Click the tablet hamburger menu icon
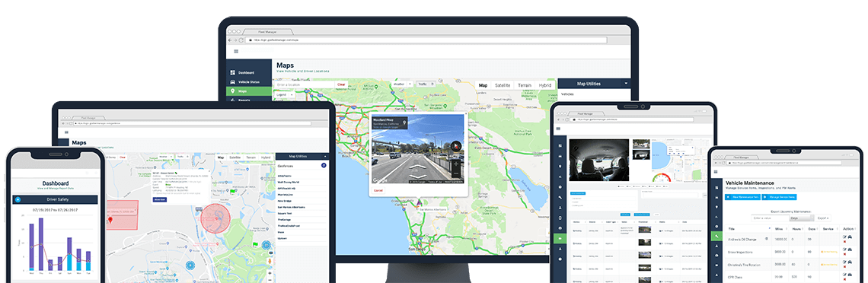Screen dimensions: 868x283 point(66,132)
